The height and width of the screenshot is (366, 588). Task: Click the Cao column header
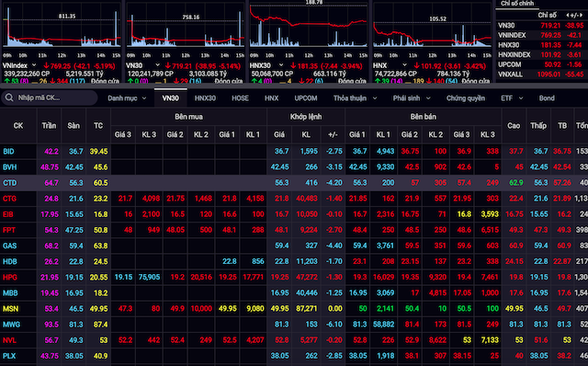(514, 126)
